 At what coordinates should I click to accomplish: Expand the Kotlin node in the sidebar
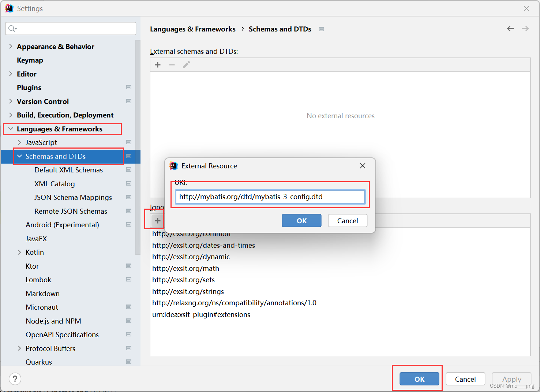pyautogui.click(x=19, y=252)
